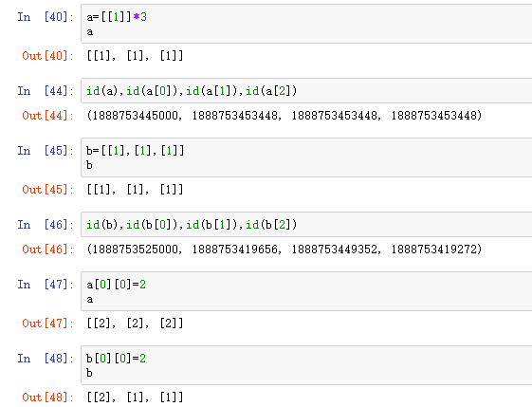Click Out[48] result [[2], [1], [1]]
The image size is (532, 407).
pyautogui.click(x=135, y=397)
